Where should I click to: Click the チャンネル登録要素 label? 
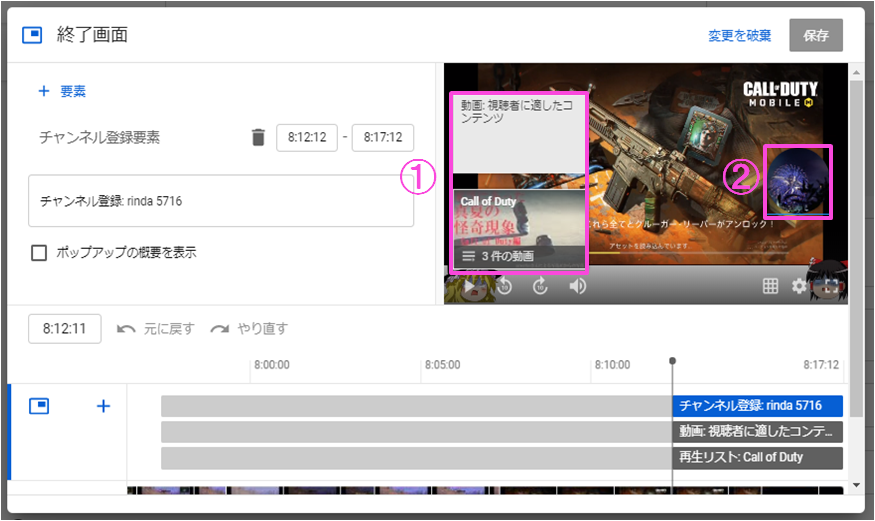point(100,137)
